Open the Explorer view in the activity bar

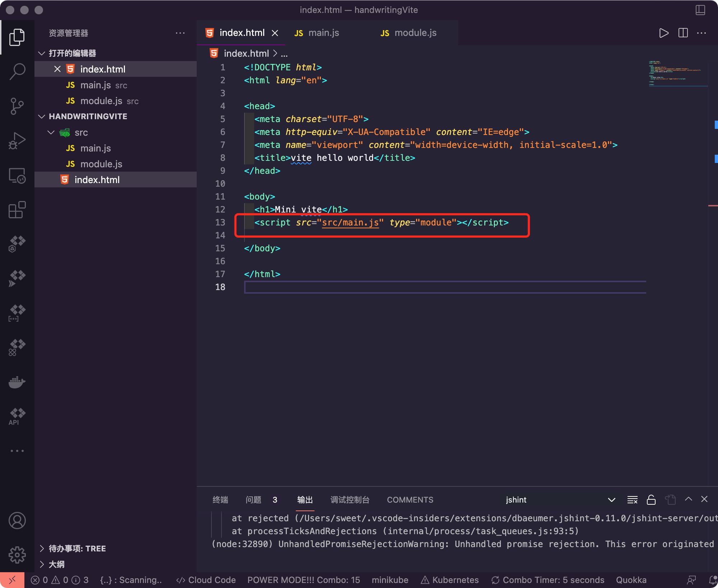tap(17, 37)
